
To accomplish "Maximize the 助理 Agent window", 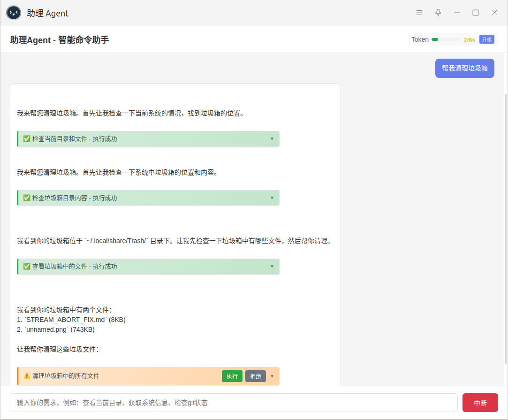I will pyautogui.click(x=476, y=13).
